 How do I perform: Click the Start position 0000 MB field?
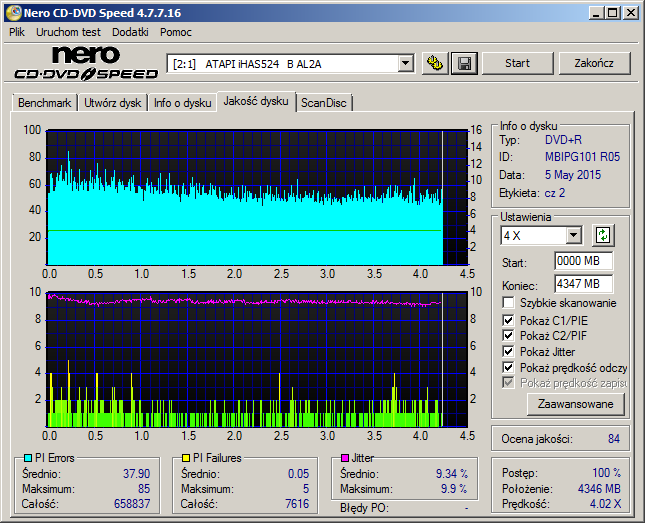584,261
